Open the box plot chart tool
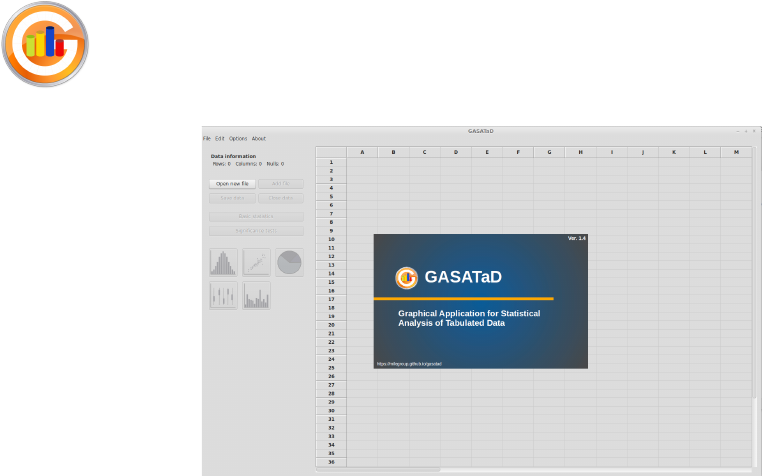762x476 pixels. click(224, 296)
